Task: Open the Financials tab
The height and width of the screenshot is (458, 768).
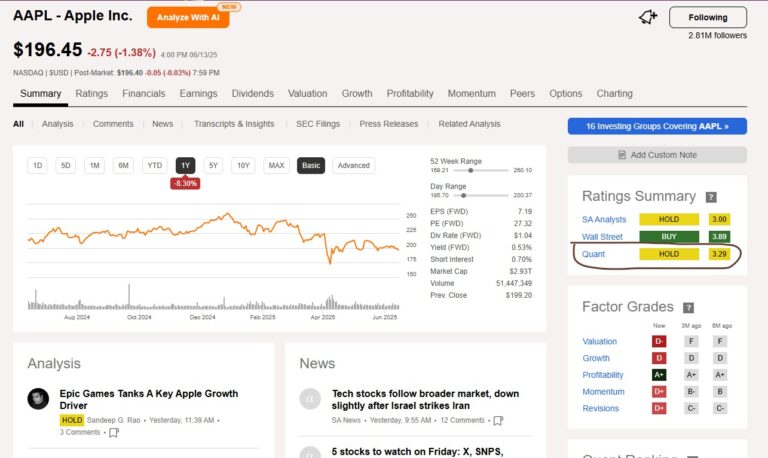Action: click(x=144, y=94)
